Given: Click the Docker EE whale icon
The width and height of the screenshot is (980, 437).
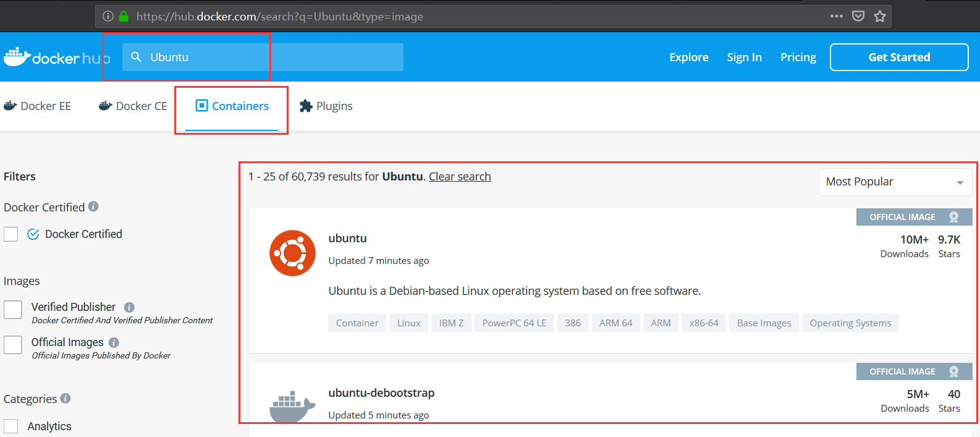Looking at the screenshot, I should click(10, 106).
